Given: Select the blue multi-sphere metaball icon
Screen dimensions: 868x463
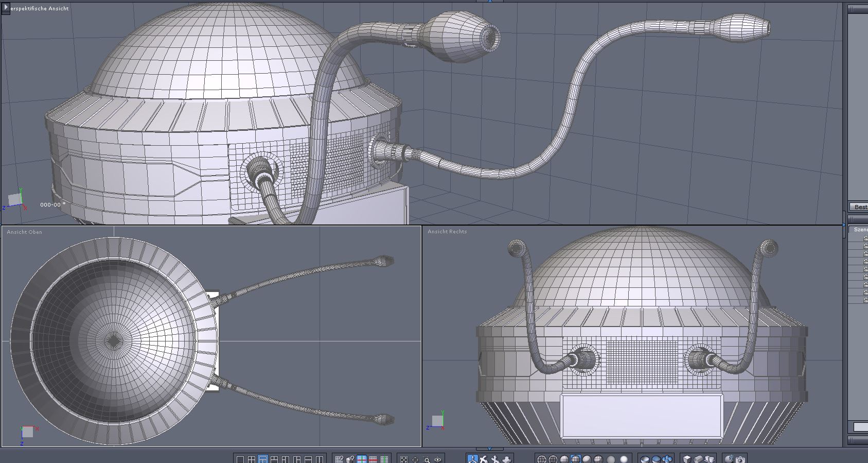Looking at the screenshot, I should (667, 459).
